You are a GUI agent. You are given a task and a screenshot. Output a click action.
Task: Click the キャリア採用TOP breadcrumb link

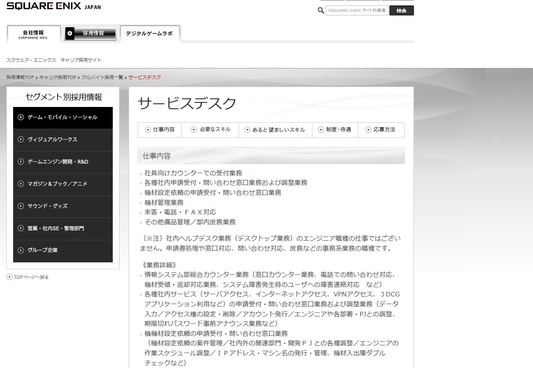click(57, 77)
